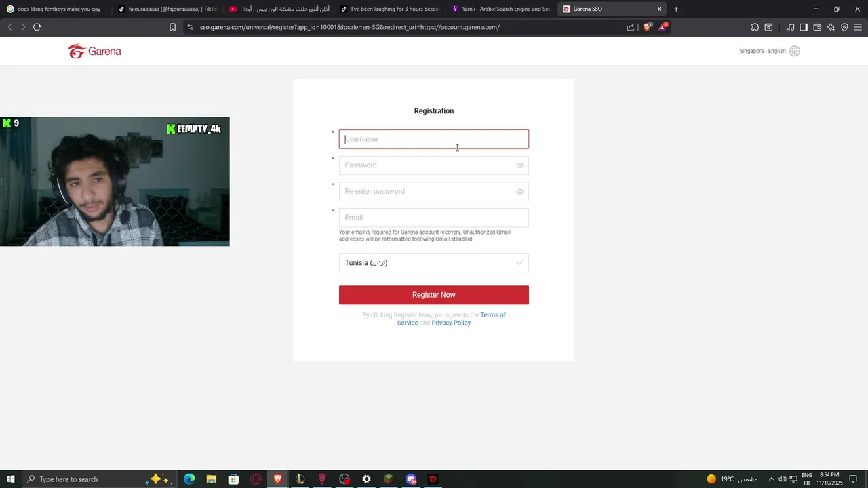Open language selector globe icon
Screen dimensions: 868x488
click(795, 51)
